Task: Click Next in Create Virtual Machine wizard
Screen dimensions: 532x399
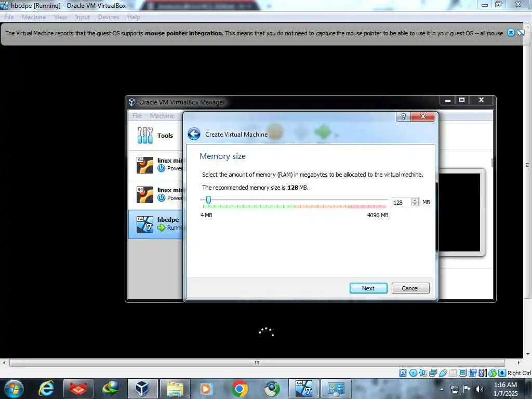Action: click(368, 288)
